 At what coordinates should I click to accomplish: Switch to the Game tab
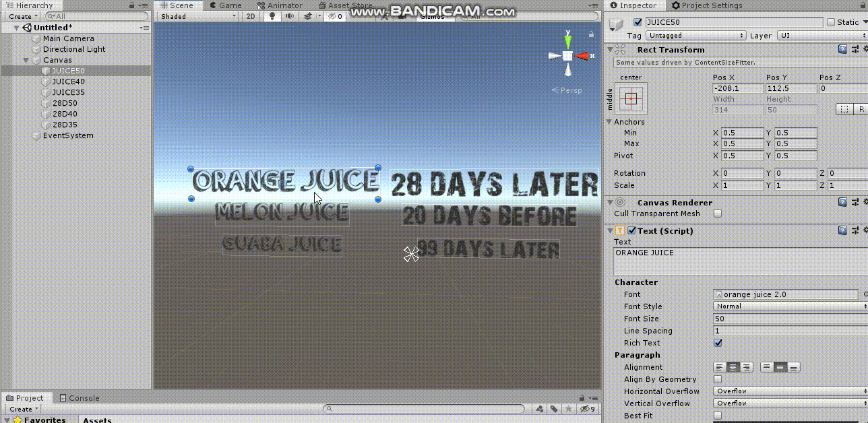pos(225,5)
